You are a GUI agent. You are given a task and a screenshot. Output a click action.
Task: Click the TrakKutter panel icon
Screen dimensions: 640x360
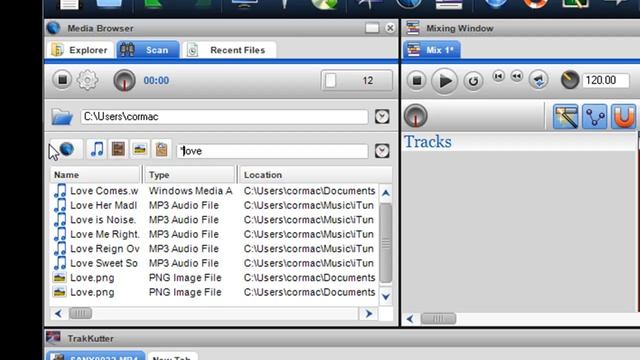click(53, 338)
